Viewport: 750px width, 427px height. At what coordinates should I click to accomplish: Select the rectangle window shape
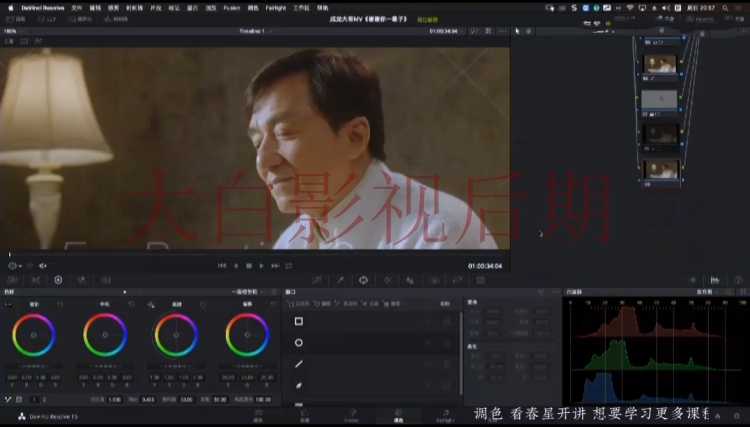pos(298,321)
